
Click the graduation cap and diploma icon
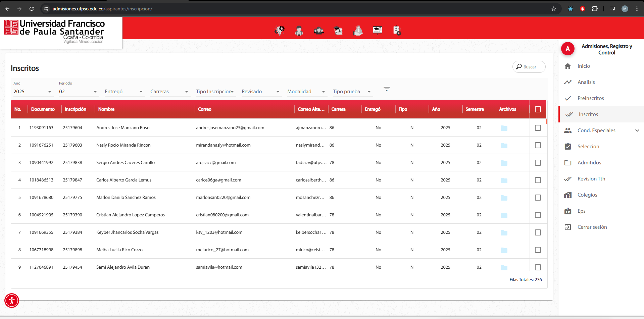point(338,31)
